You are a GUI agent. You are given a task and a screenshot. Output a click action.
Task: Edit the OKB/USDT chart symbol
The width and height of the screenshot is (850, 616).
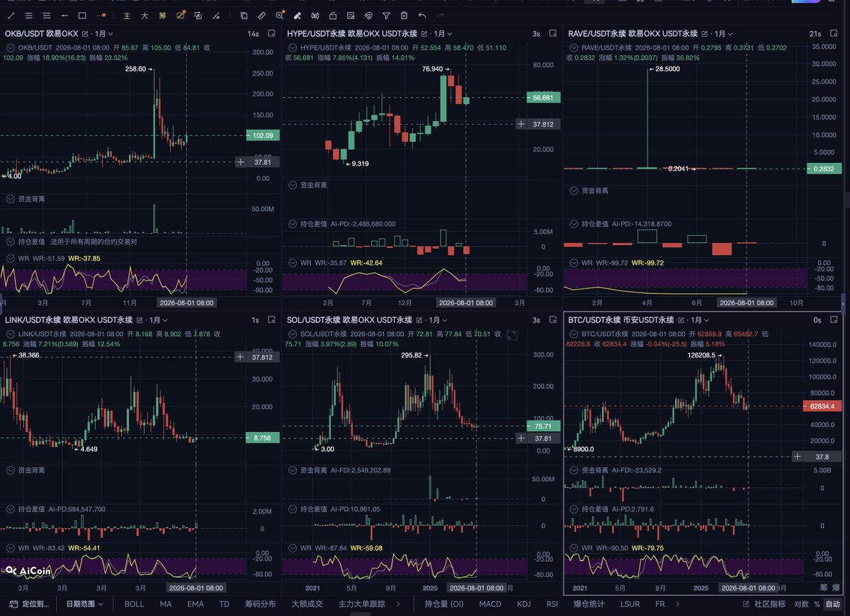86,34
